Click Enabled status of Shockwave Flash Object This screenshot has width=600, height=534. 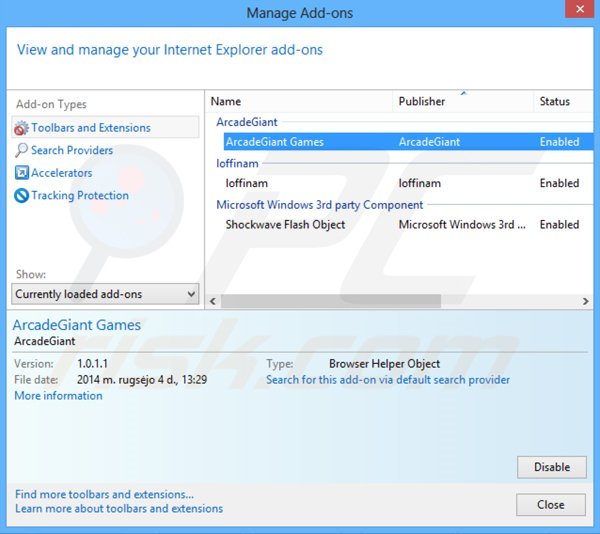(x=559, y=225)
